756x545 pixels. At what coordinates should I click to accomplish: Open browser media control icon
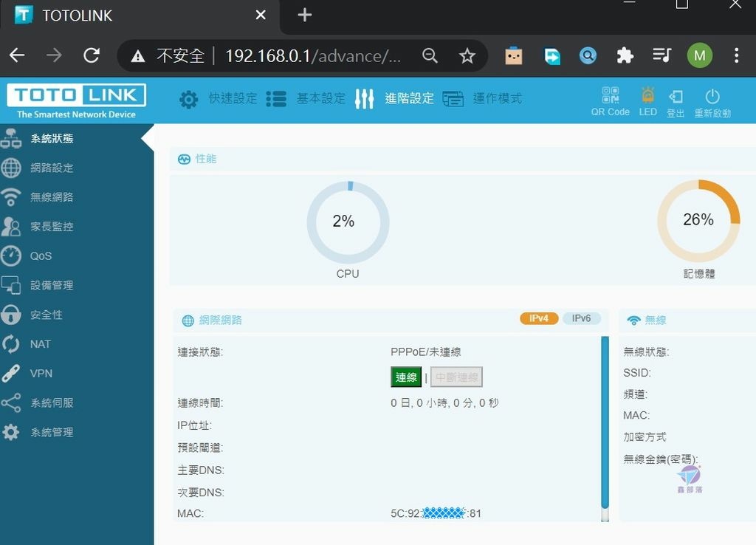(x=661, y=56)
